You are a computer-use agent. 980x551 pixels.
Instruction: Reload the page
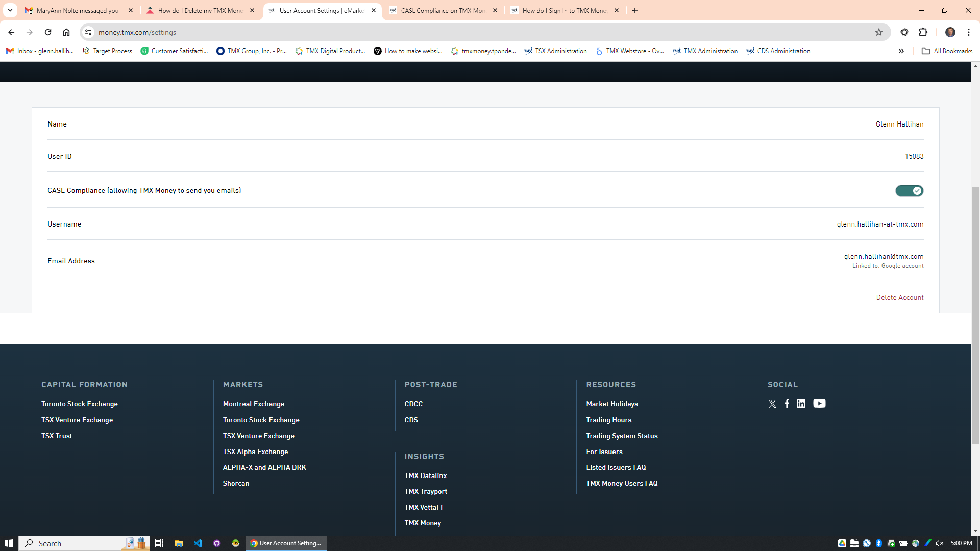point(48,32)
